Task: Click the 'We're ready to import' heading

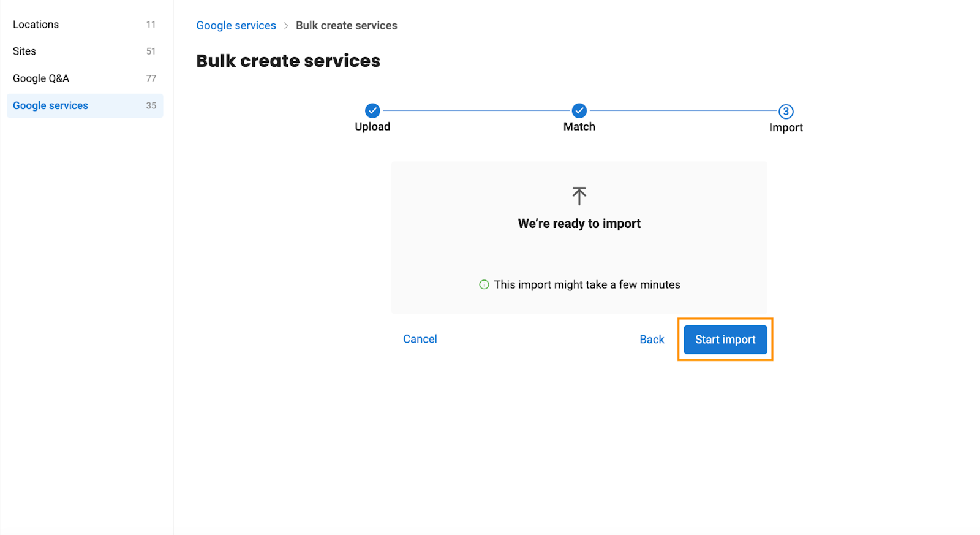Action: point(579,224)
